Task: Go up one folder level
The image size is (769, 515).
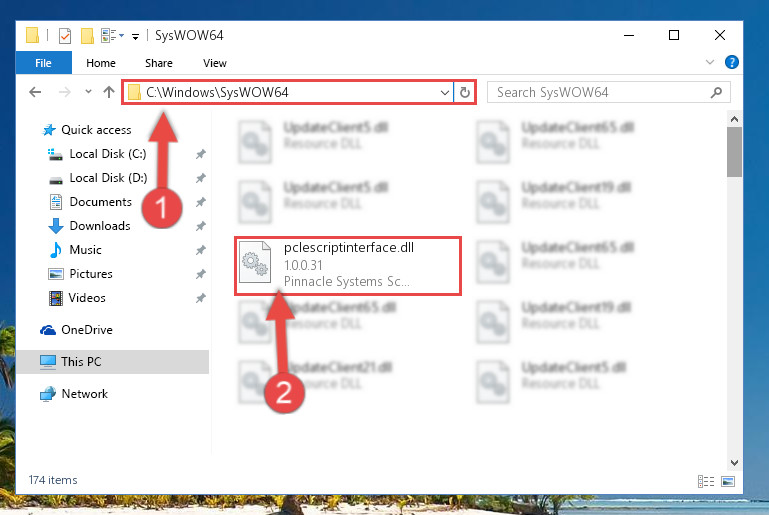Action: point(109,92)
